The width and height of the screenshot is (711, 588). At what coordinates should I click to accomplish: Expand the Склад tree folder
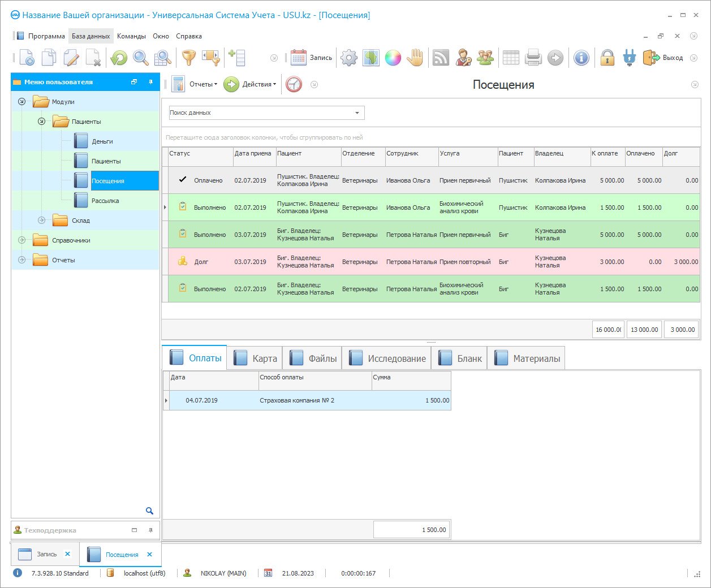pyautogui.click(x=41, y=220)
